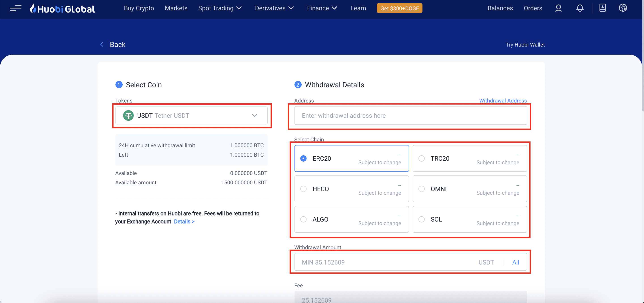Click the globe/language selector icon
Screen dimensions: 644x303
[x=623, y=8]
